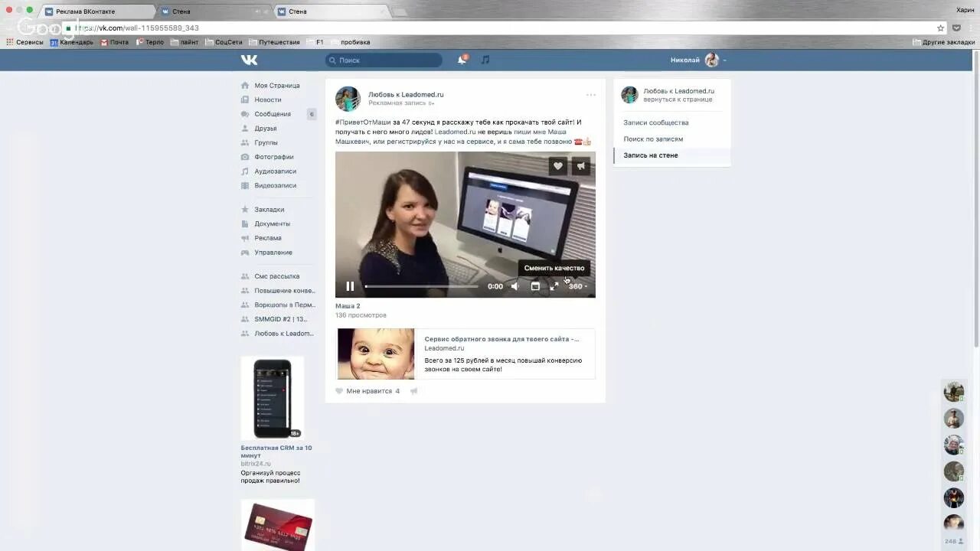Open Друзья in the sidebar
Image resolution: width=980 pixels, height=551 pixels.
point(266,129)
